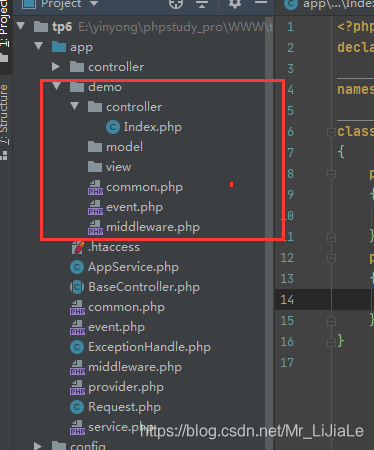Toggle code fold marker at line 12
This screenshot has height=450, width=374.
[331, 258]
